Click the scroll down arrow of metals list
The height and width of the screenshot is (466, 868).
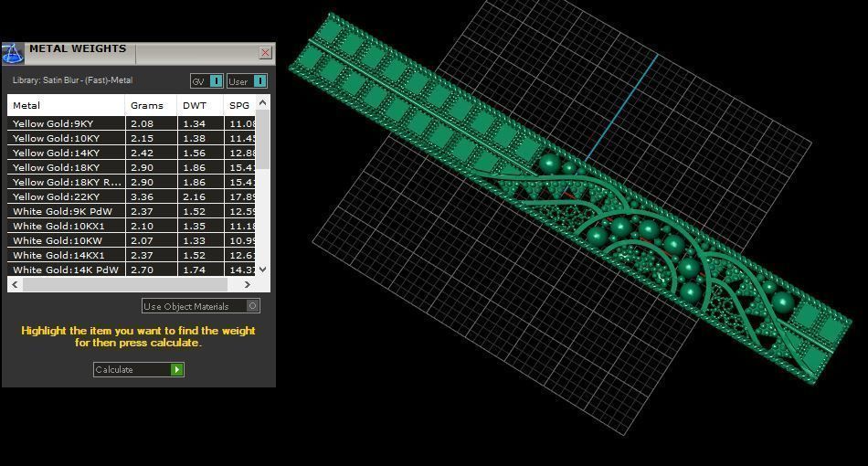pos(263,270)
